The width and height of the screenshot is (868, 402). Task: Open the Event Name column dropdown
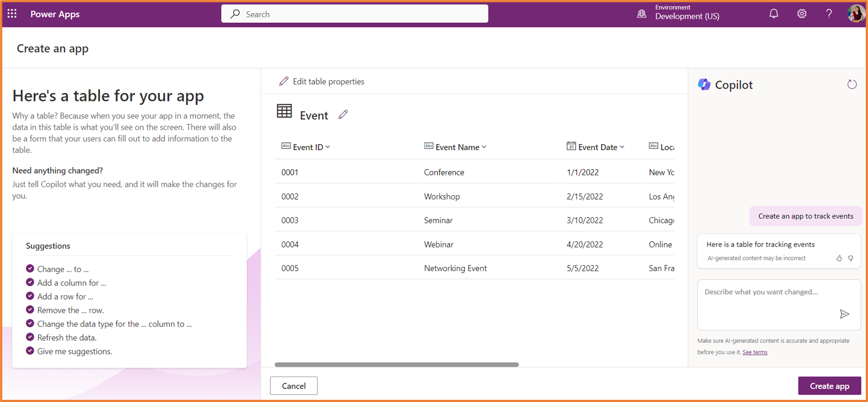(484, 147)
